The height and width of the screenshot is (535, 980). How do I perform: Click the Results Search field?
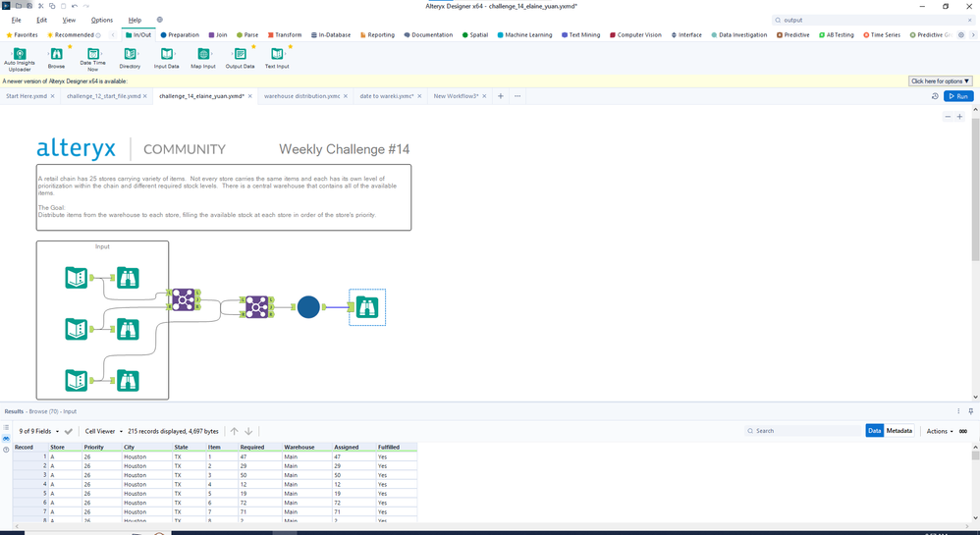(x=803, y=431)
